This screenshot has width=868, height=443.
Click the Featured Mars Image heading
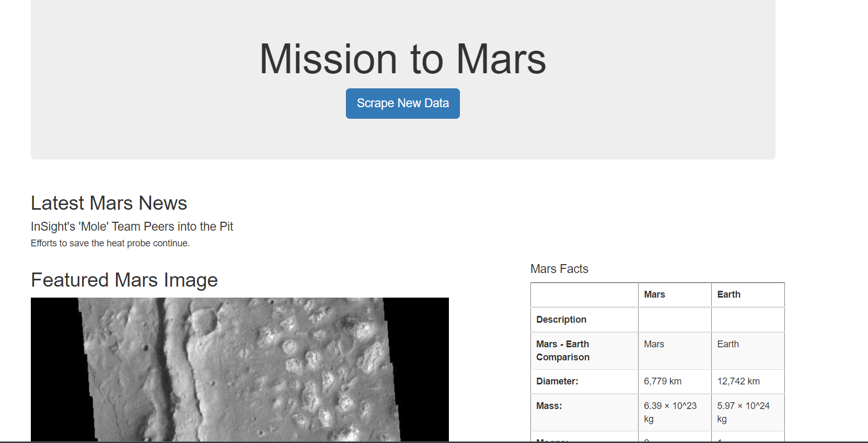coord(124,280)
